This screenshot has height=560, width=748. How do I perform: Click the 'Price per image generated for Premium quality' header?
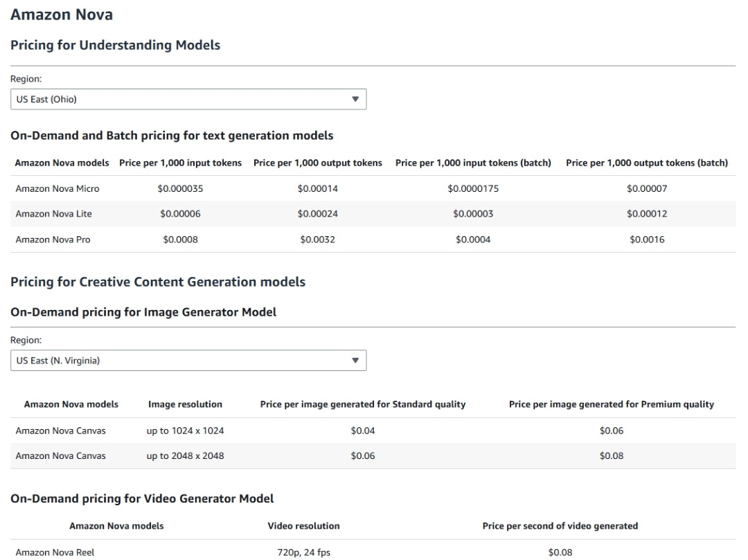click(x=612, y=405)
